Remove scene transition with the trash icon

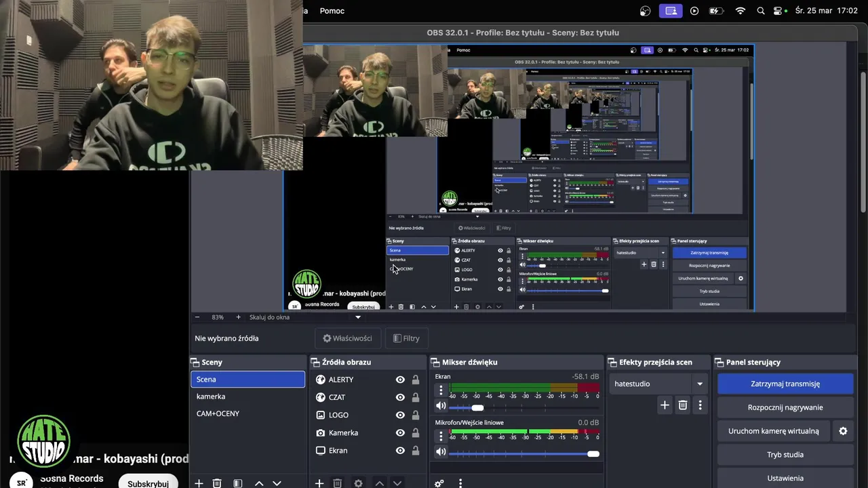683,405
